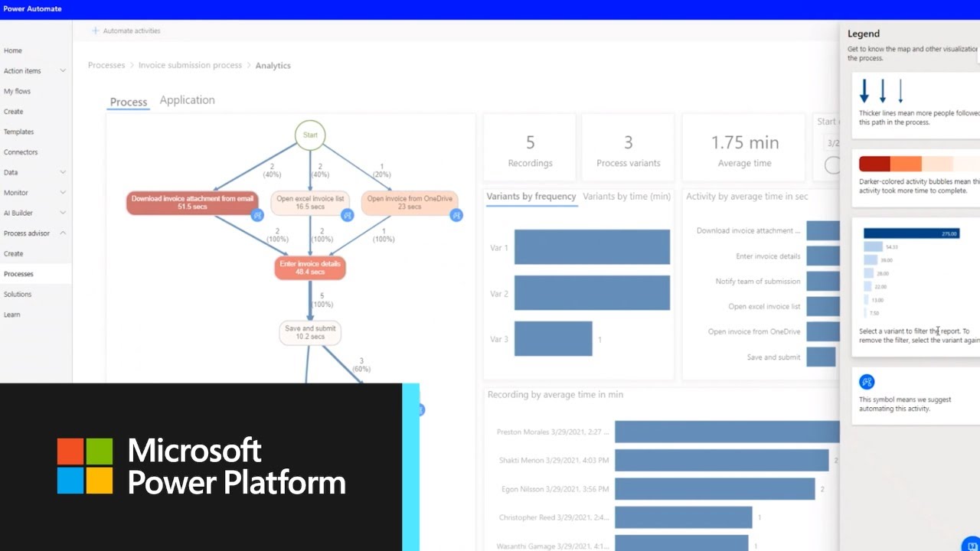Open Invoice submission process breadcrumb
980x551 pixels.
(x=190, y=65)
